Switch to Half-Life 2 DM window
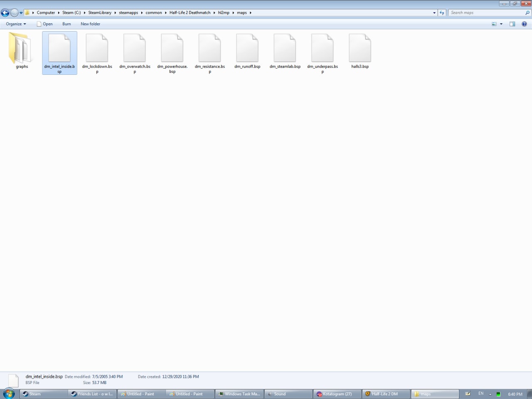The height and width of the screenshot is (399, 532). (386, 394)
